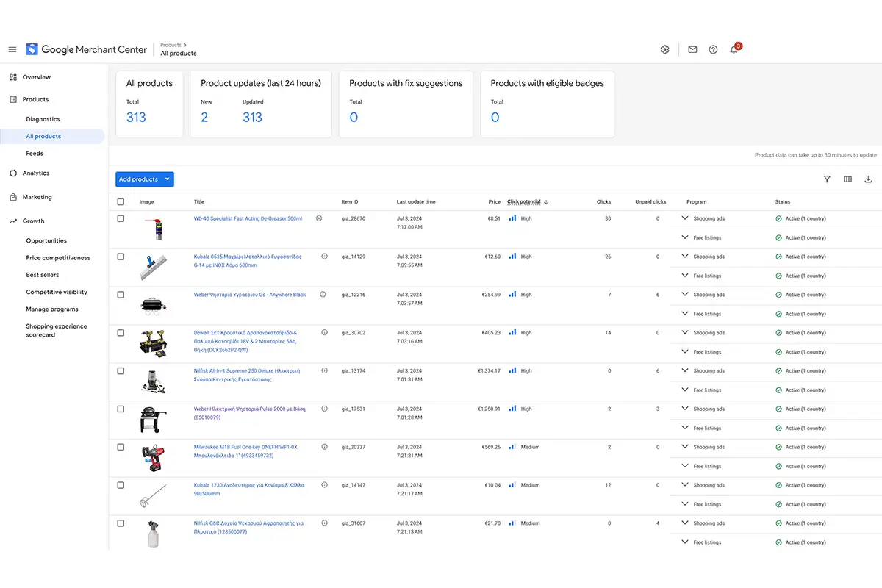Tick the select-all header checkbox

[x=121, y=202]
